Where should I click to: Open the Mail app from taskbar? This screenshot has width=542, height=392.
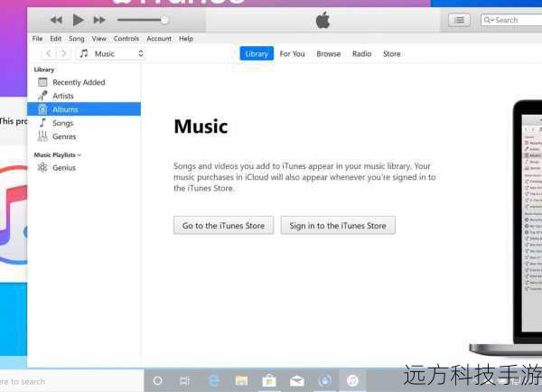coord(297,381)
